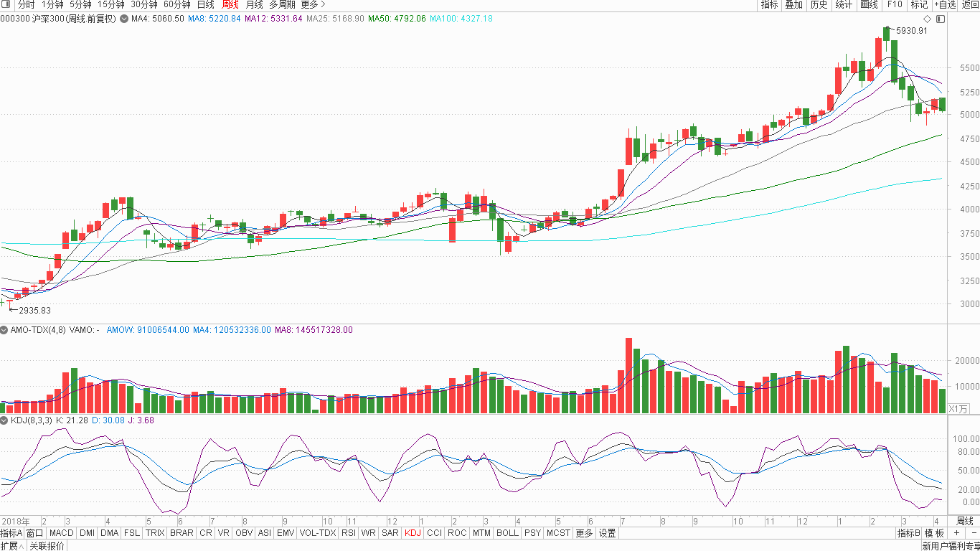
Task: Select the 15分钟 period
Action: tap(111, 4)
